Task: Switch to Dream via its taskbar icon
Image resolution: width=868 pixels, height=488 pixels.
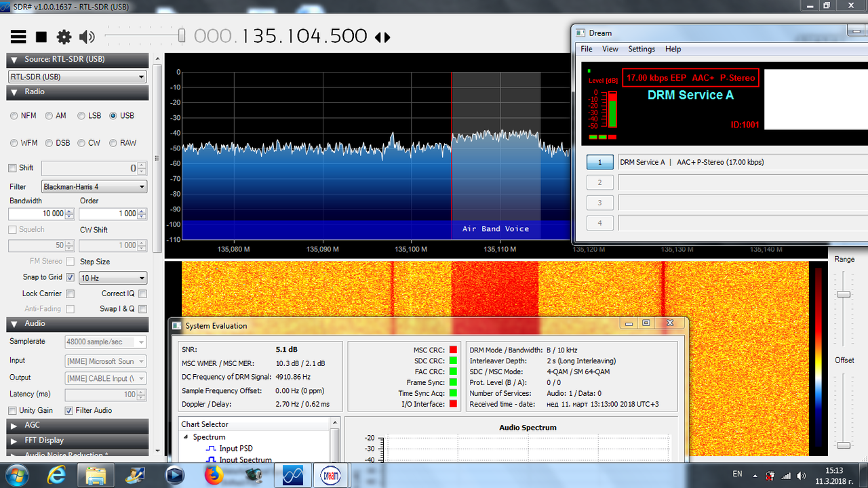Action: pos(330,475)
